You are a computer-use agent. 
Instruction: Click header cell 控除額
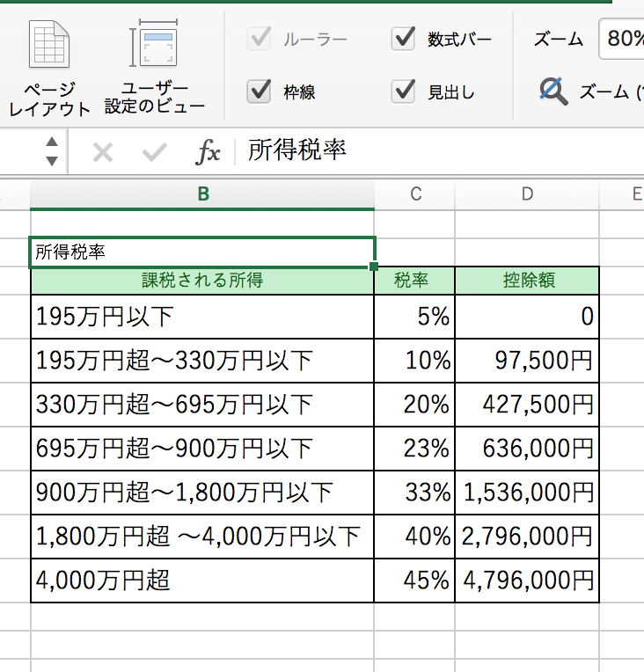pos(527,281)
